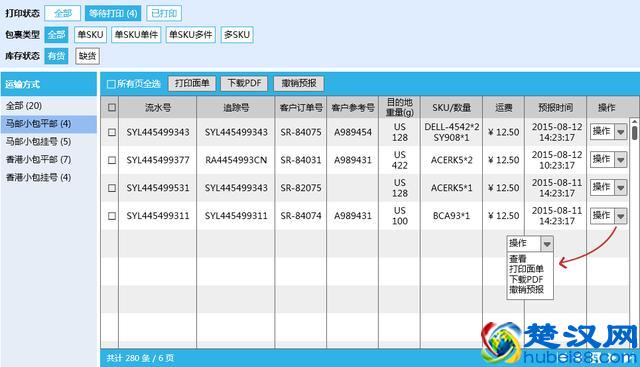Image resolution: width=640 pixels, height=367 pixels.
Task: Choose 撤销预报 from the open menu
Action: coord(526,290)
